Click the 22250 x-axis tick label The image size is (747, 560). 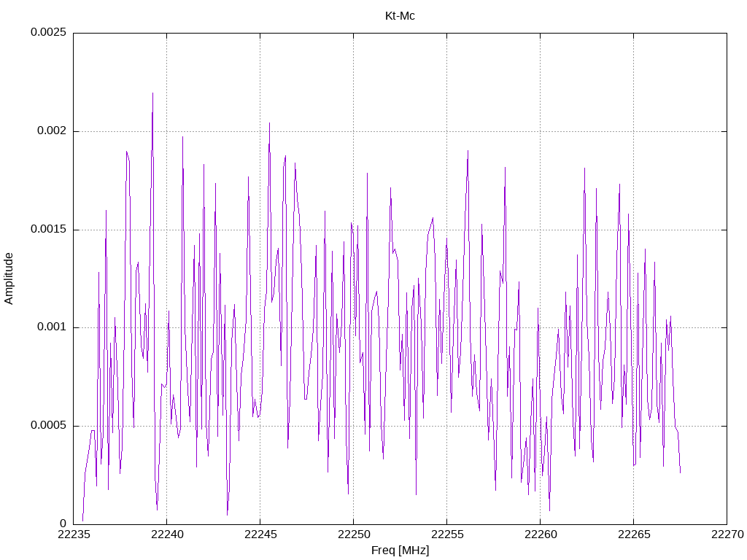click(354, 534)
